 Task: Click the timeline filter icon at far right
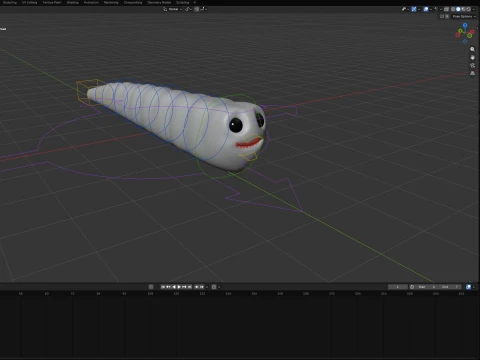[x=469, y=287]
